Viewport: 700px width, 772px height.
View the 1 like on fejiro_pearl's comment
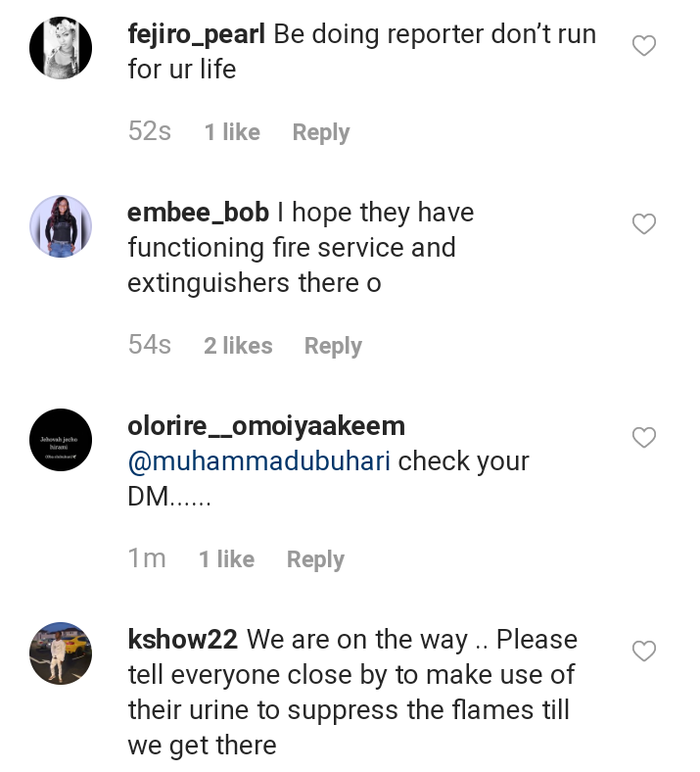point(232,132)
